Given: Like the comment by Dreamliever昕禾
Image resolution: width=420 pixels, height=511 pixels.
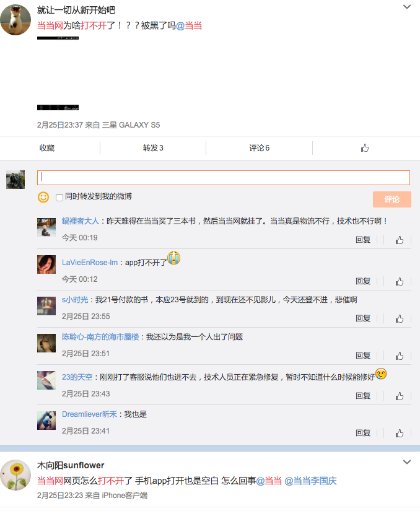Looking at the screenshot, I should (x=400, y=433).
